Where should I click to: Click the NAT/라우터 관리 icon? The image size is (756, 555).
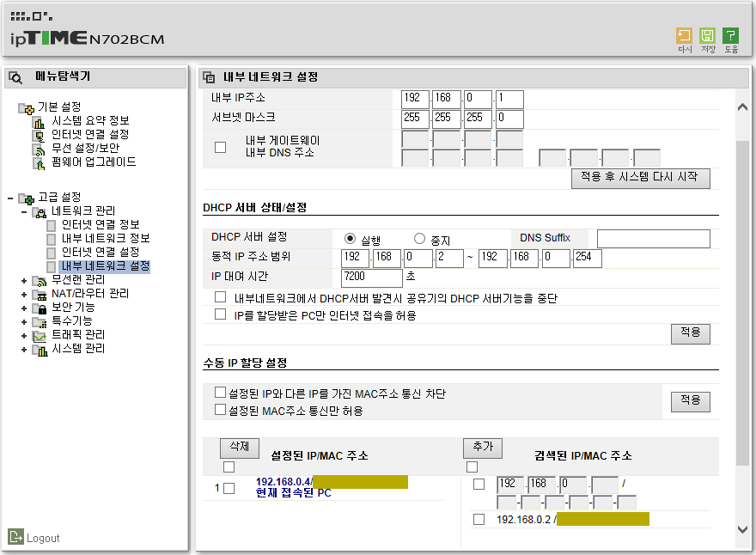(x=40, y=295)
